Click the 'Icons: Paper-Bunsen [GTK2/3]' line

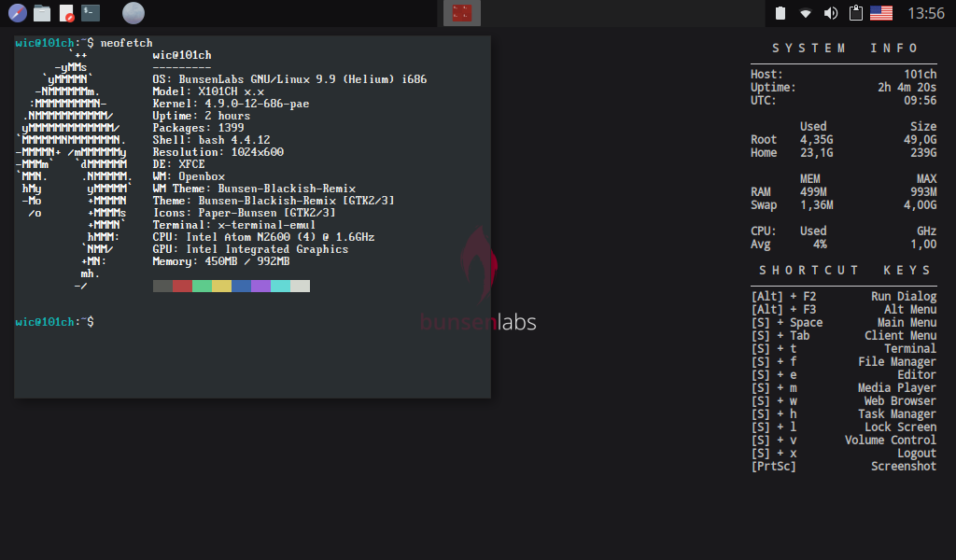point(244,213)
